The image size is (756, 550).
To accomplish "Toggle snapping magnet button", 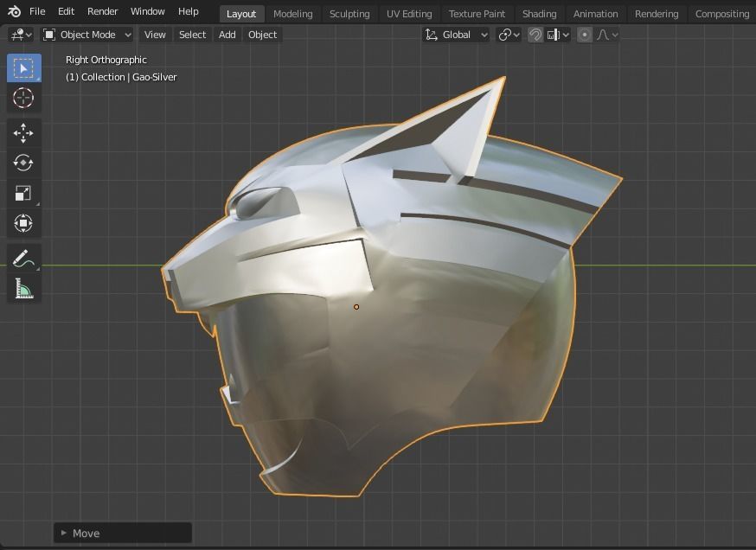I will click(x=535, y=35).
